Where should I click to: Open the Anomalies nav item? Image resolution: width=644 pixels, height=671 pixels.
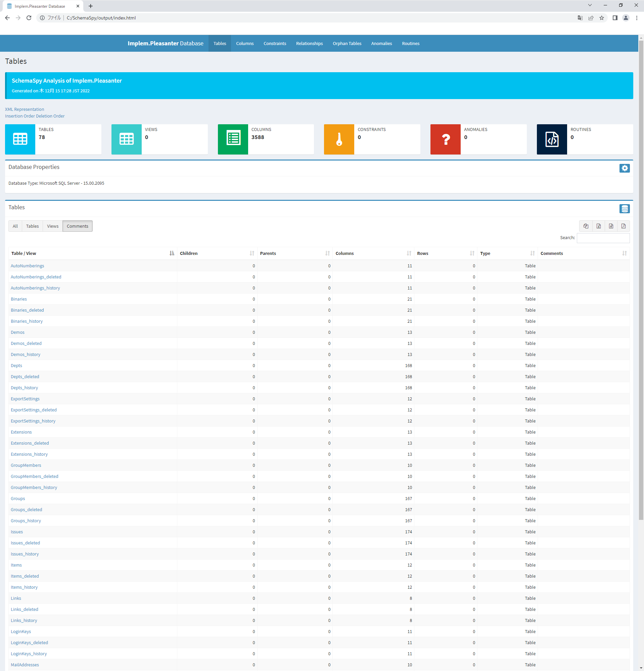(x=381, y=43)
